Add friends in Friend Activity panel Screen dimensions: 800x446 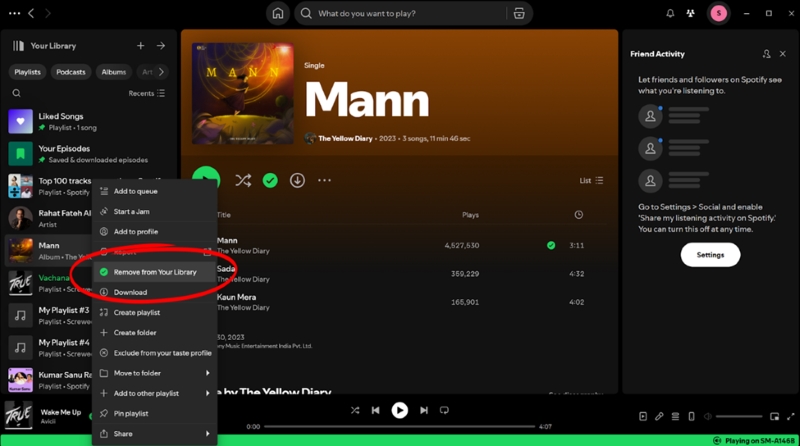pyautogui.click(x=766, y=54)
